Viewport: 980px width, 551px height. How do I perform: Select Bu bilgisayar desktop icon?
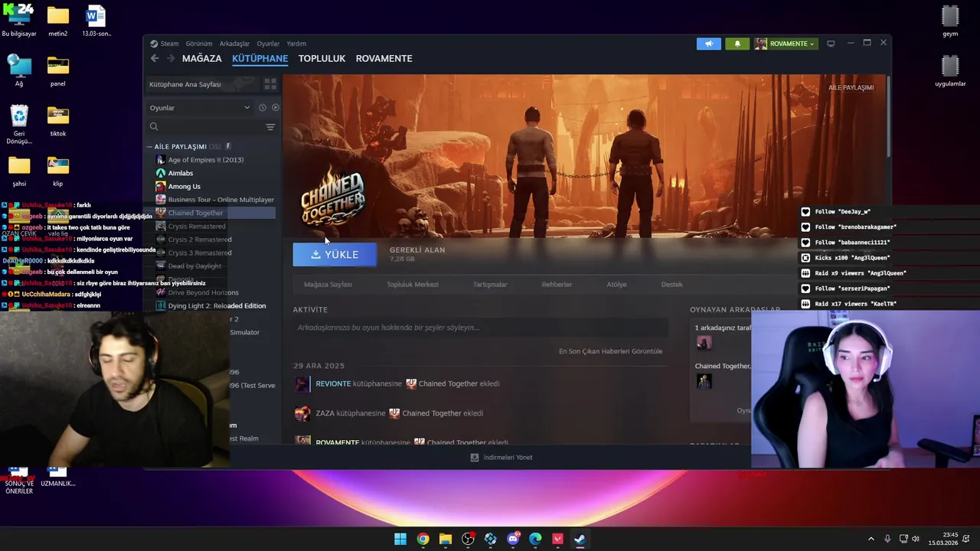[x=19, y=21]
